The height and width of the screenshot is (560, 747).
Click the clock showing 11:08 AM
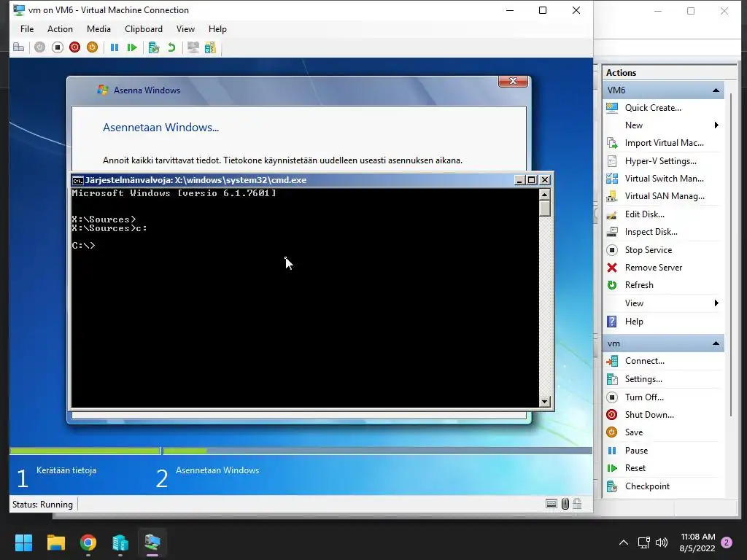coord(698,537)
